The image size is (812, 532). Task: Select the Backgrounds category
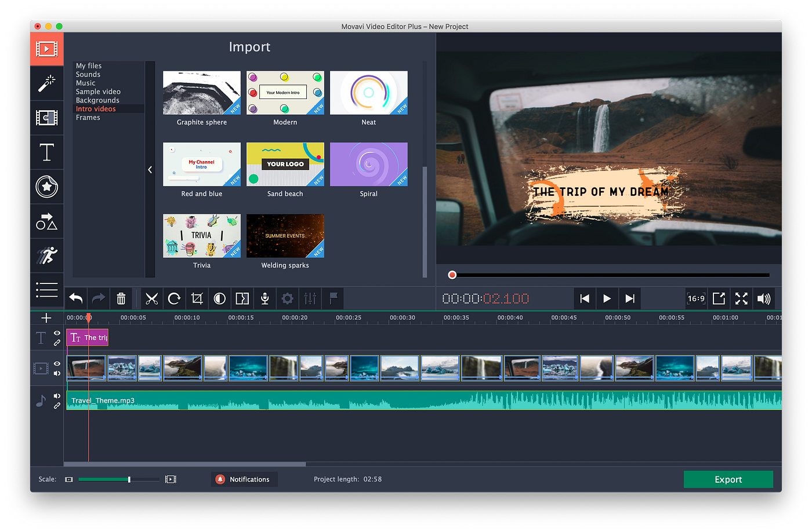97,100
